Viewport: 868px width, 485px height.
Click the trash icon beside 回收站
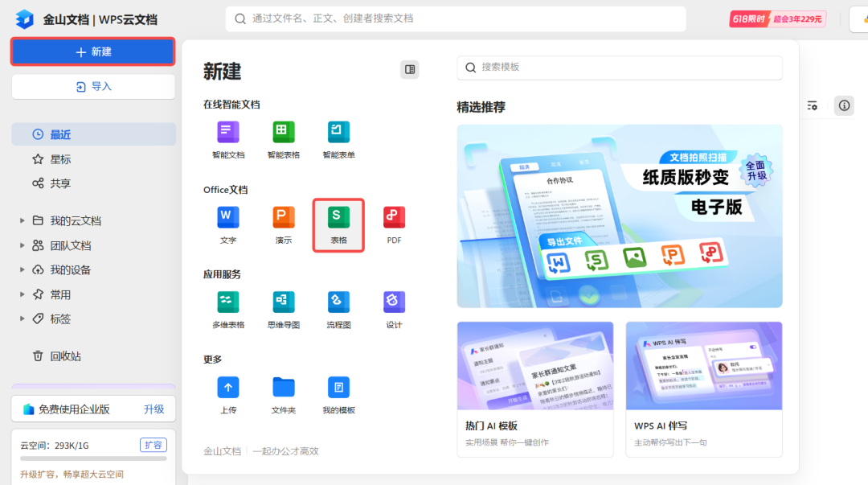coord(38,356)
